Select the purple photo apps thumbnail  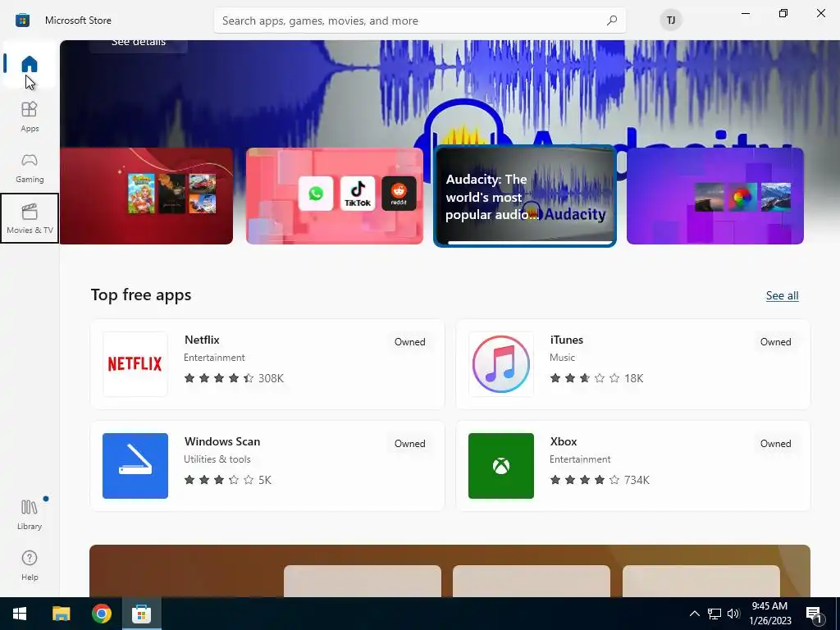pyautogui.click(x=715, y=196)
